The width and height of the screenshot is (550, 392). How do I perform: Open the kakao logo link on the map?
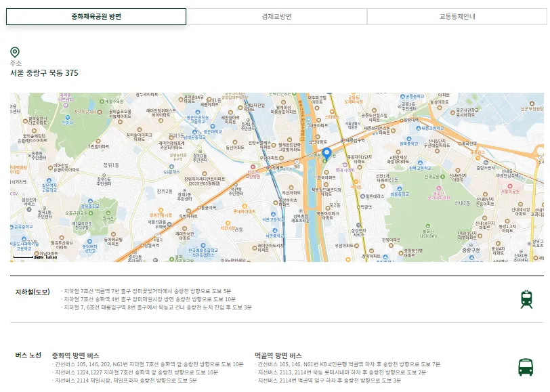pos(51,257)
